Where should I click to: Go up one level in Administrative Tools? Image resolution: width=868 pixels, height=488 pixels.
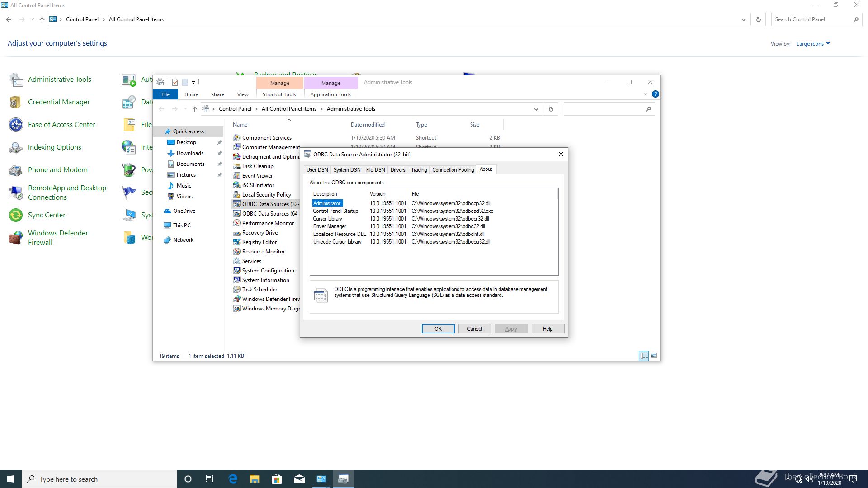coord(194,109)
